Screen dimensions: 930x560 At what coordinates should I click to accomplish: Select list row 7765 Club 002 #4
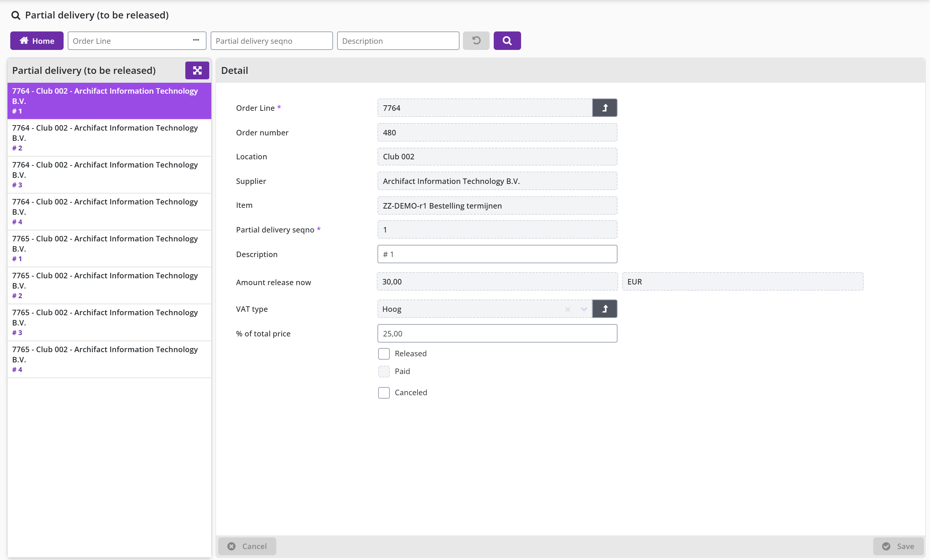click(109, 360)
